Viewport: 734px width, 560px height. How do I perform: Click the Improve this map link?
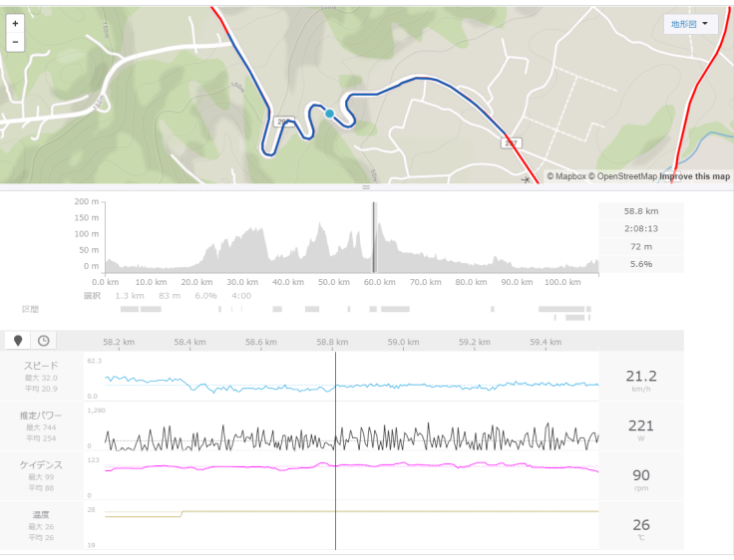pos(695,176)
